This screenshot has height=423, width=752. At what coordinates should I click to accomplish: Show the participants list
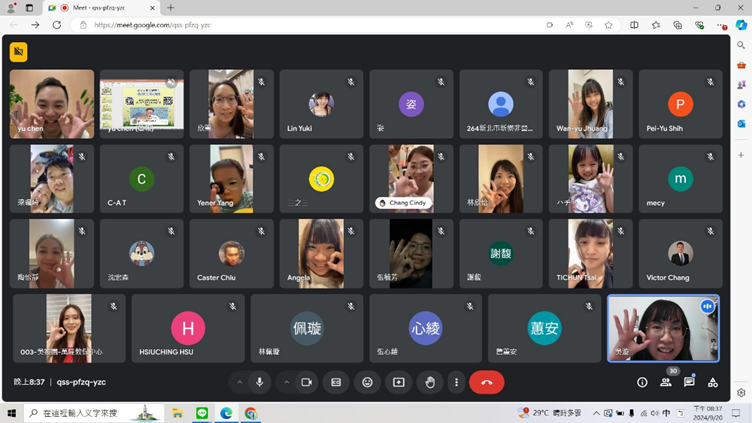point(665,382)
